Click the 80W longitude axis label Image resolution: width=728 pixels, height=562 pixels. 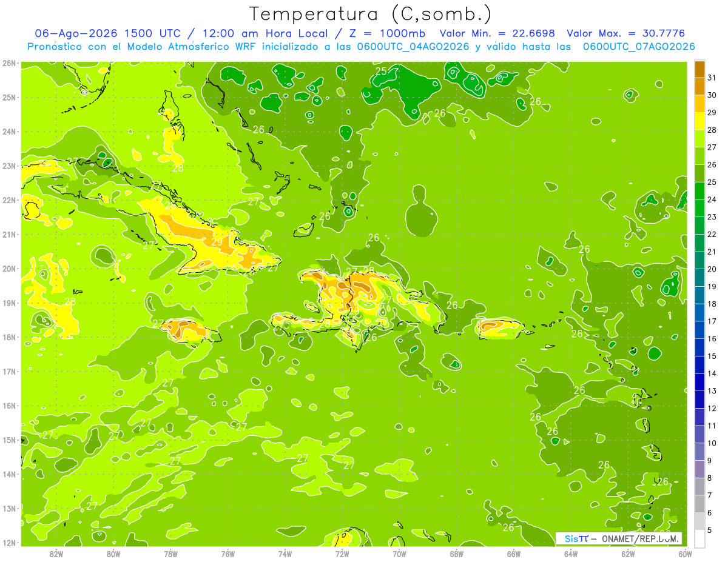pos(113,554)
